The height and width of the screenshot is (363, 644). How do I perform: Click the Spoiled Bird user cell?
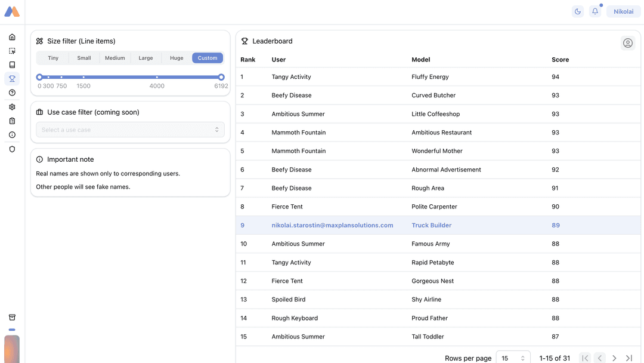point(289,299)
